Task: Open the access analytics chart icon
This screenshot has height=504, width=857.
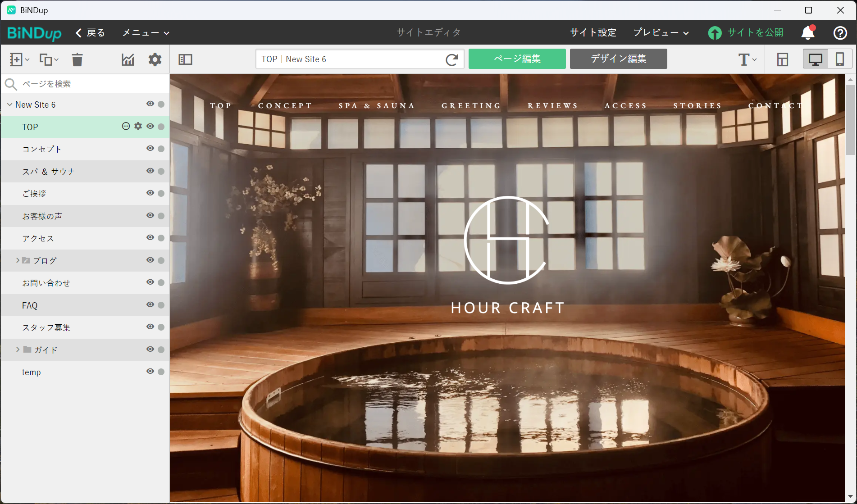Action: click(128, 59)
